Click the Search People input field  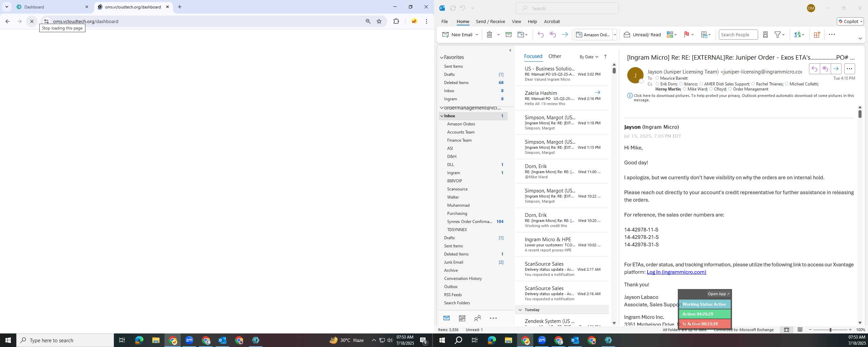click(x=738, y=35)
